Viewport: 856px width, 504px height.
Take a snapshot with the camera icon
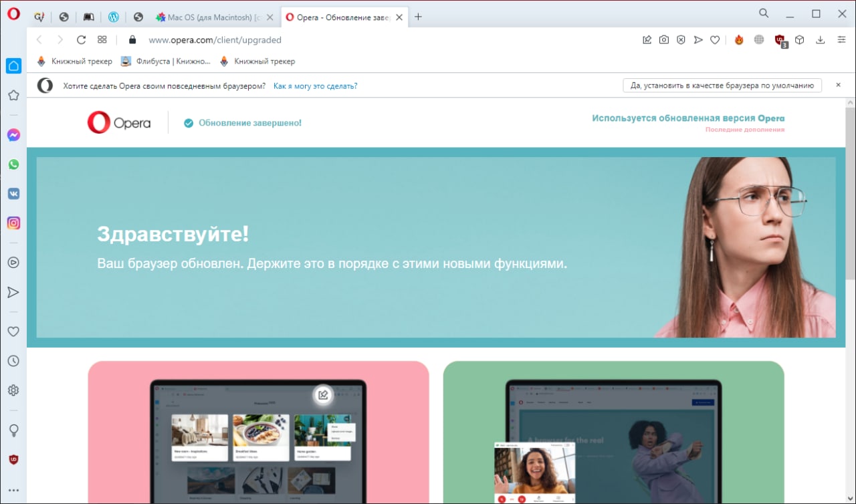pos(664,40)
